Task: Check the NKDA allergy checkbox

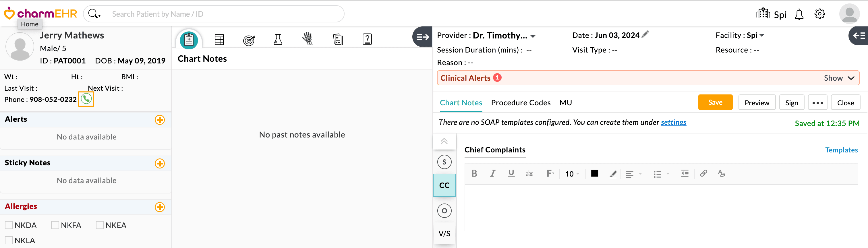Action: 9,225
